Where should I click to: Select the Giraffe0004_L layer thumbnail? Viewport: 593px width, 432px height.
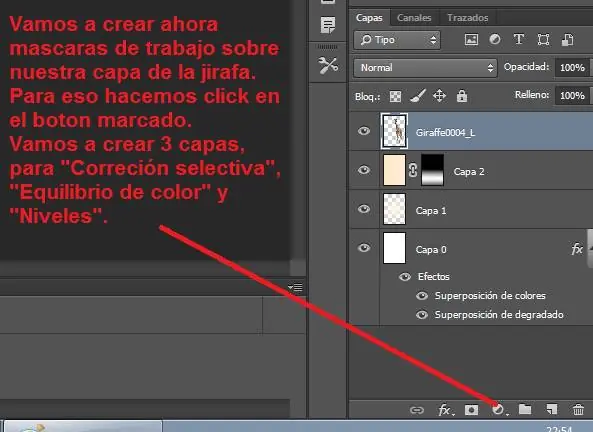coord(394,131)
